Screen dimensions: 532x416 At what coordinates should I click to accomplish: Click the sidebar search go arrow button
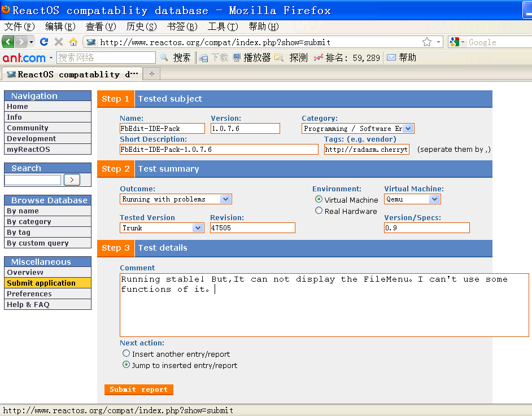(x=72, y=179)
